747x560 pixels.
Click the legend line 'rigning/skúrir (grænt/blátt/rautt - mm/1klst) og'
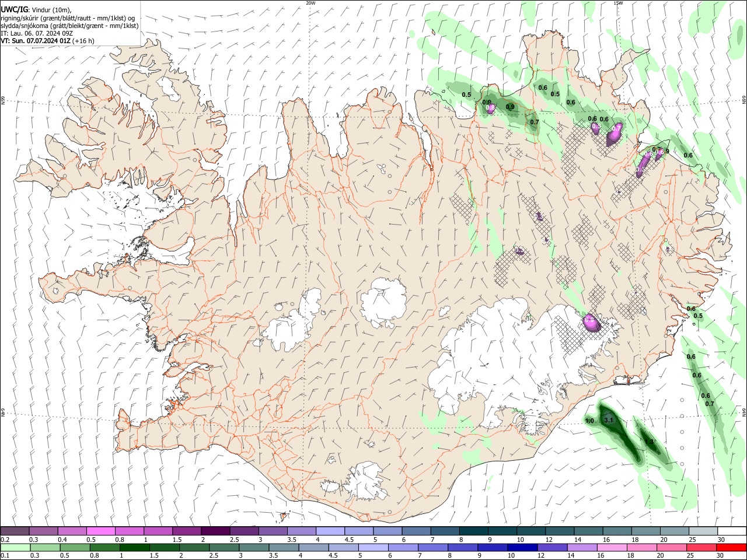point(68,17)
